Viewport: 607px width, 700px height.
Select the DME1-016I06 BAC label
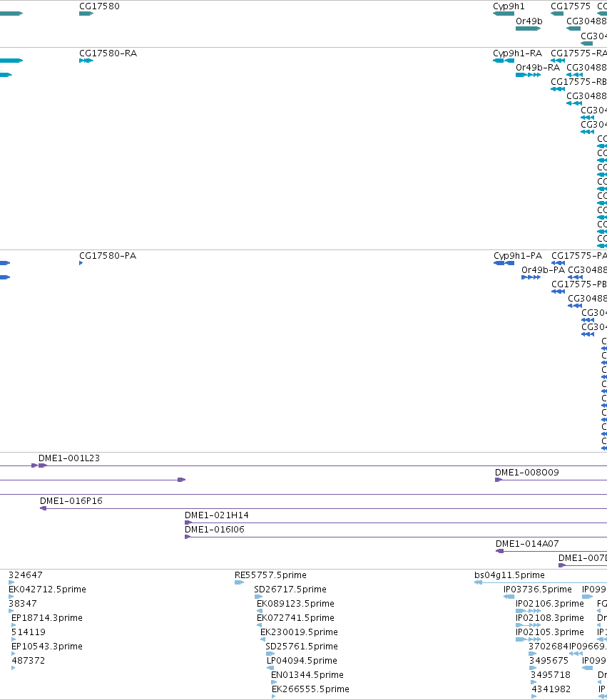pos(215,530)
